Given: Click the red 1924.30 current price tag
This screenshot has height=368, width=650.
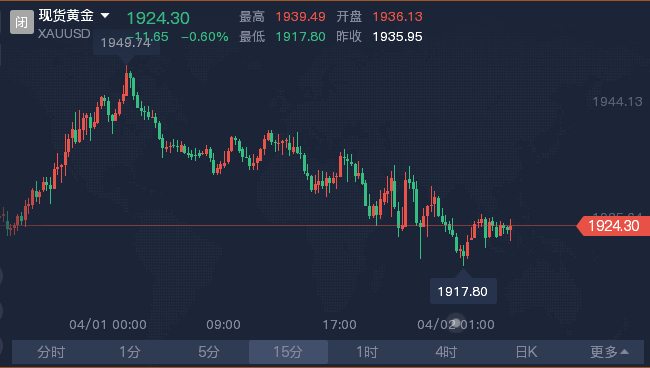Looking at the screenshot, I should pos(613,226).
